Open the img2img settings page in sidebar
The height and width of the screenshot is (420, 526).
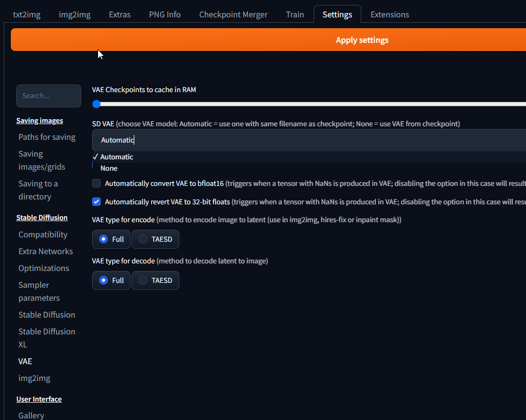coord(34,378)
